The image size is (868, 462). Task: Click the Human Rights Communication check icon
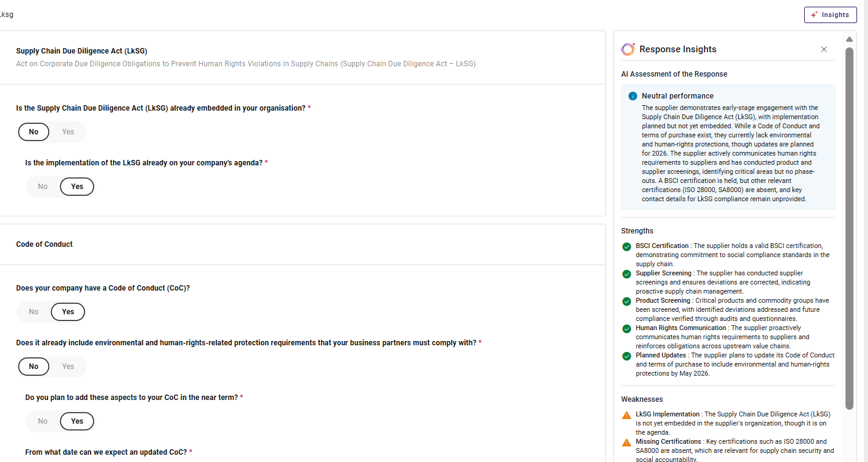(627, 329)
